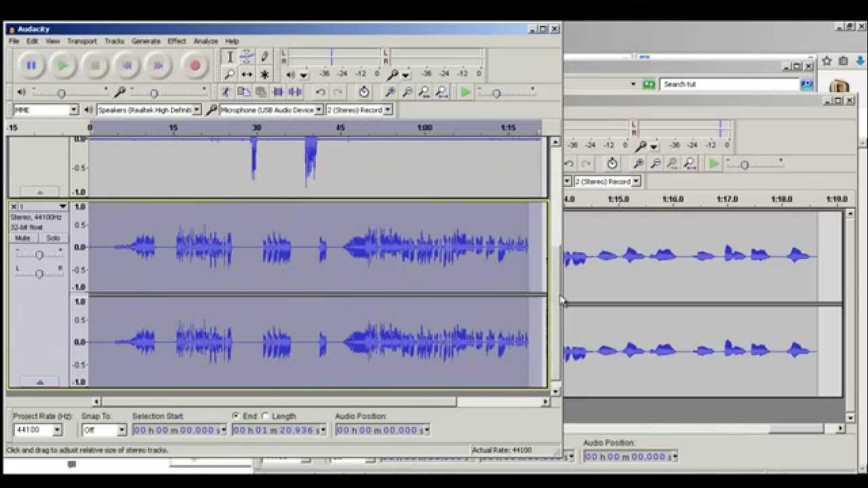The height and width of the screenshot is (488, 868).
Task: Select the Zoom magnifier tool
Action: 230,74
